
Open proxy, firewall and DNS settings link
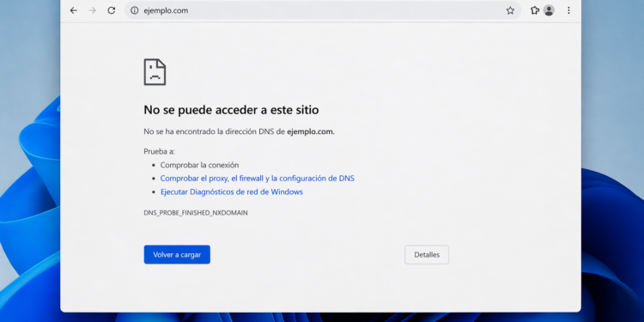[257, 179]
